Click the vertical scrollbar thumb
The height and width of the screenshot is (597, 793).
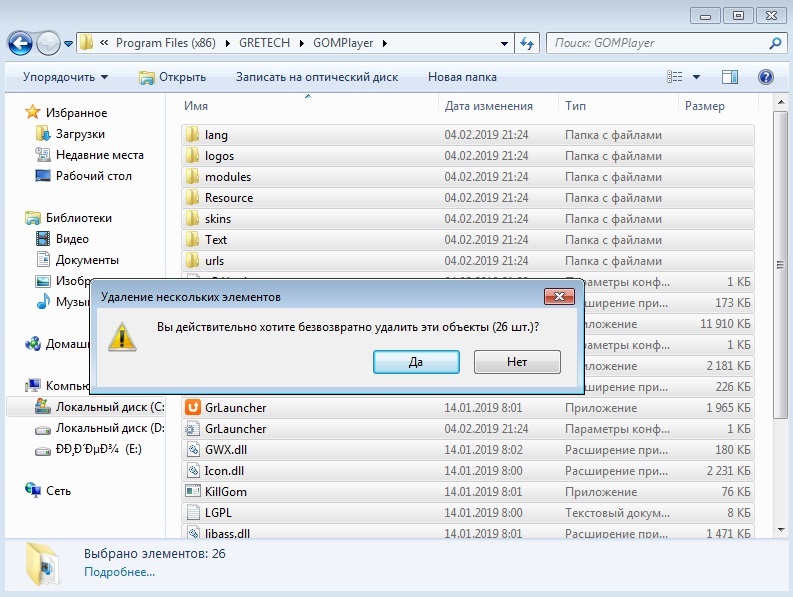click(x=780, y=264)
